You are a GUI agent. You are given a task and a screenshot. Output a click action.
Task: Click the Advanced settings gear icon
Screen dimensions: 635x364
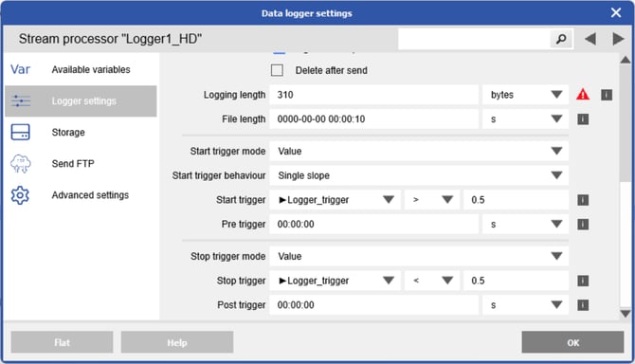[20, 195]
